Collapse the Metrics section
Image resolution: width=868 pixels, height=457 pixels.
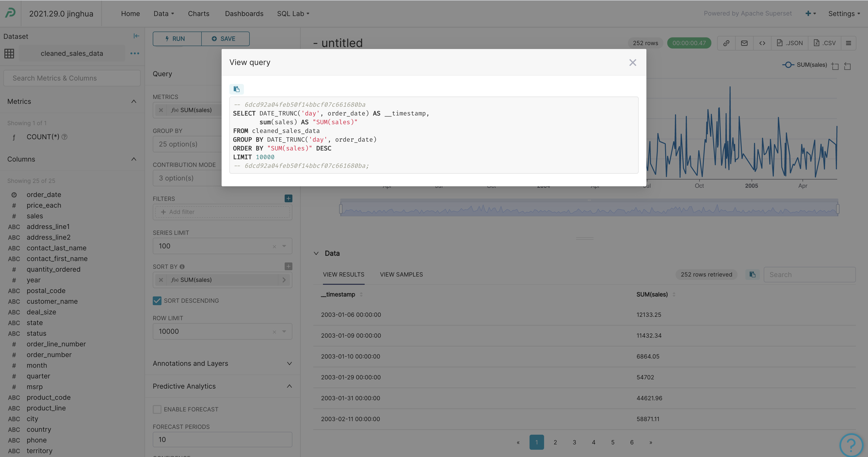tap(134, 101)
